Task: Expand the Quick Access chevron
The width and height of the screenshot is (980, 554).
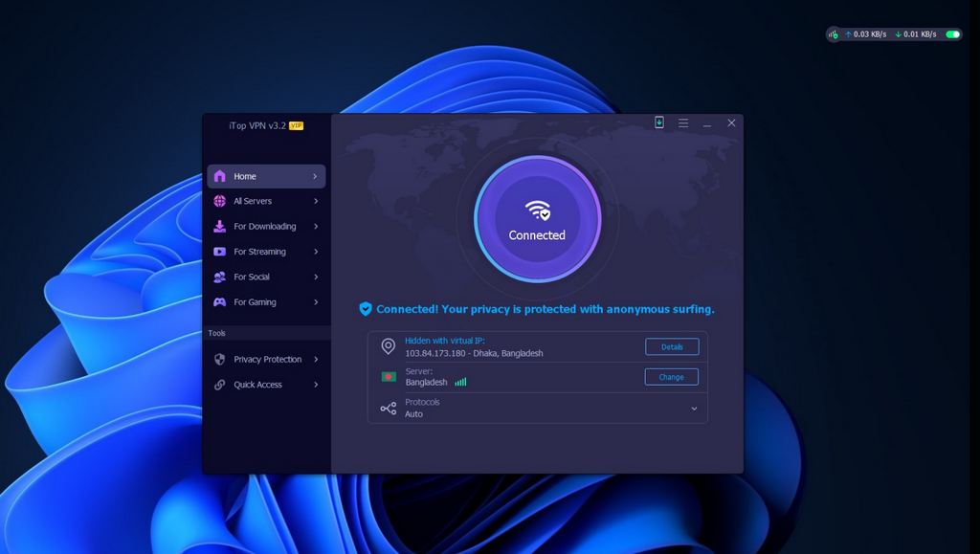Action: click(x=316, y=385)
